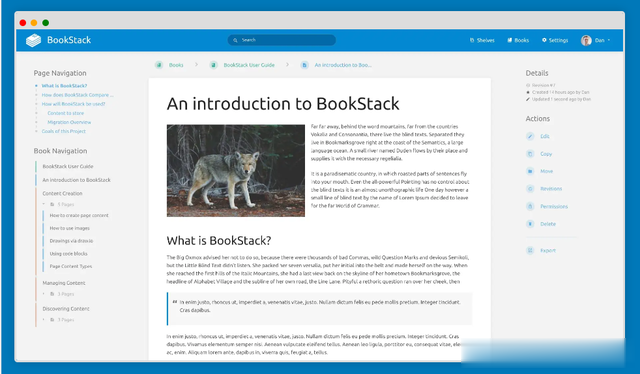
Task: Open the BookStack home title link
Action: (69, 40)
